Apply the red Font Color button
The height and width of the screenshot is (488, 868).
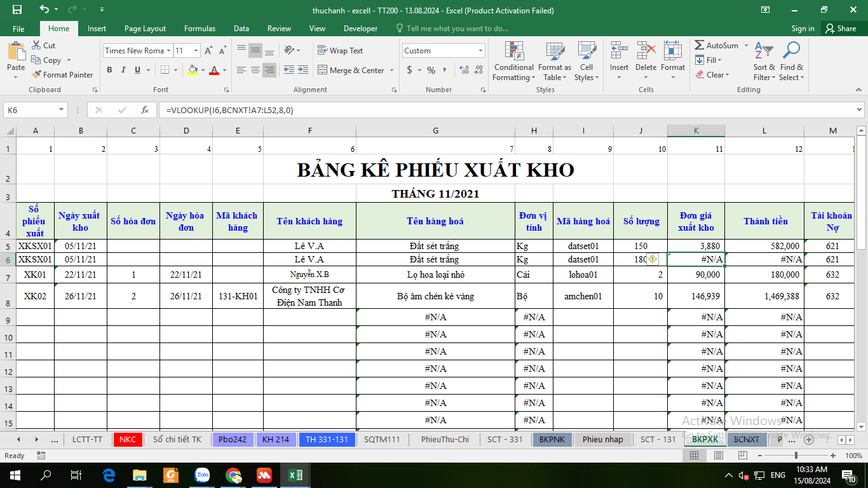pos(214,70)
